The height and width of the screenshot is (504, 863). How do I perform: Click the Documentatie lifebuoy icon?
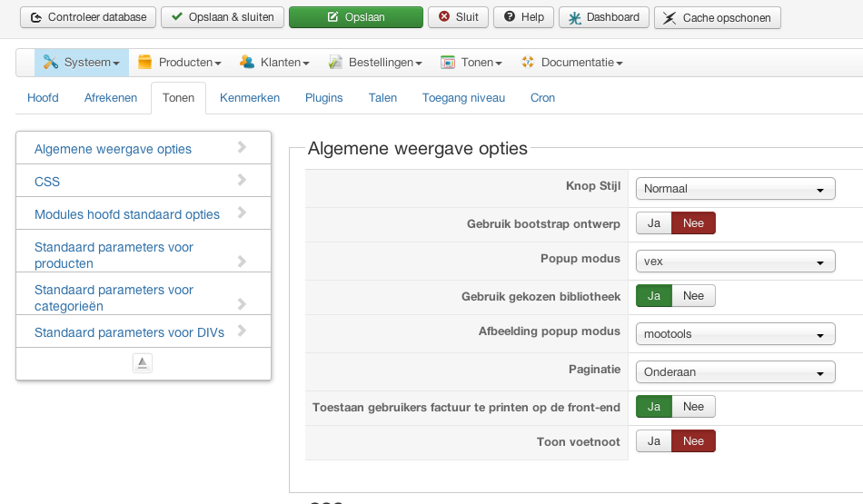(528, 63)
